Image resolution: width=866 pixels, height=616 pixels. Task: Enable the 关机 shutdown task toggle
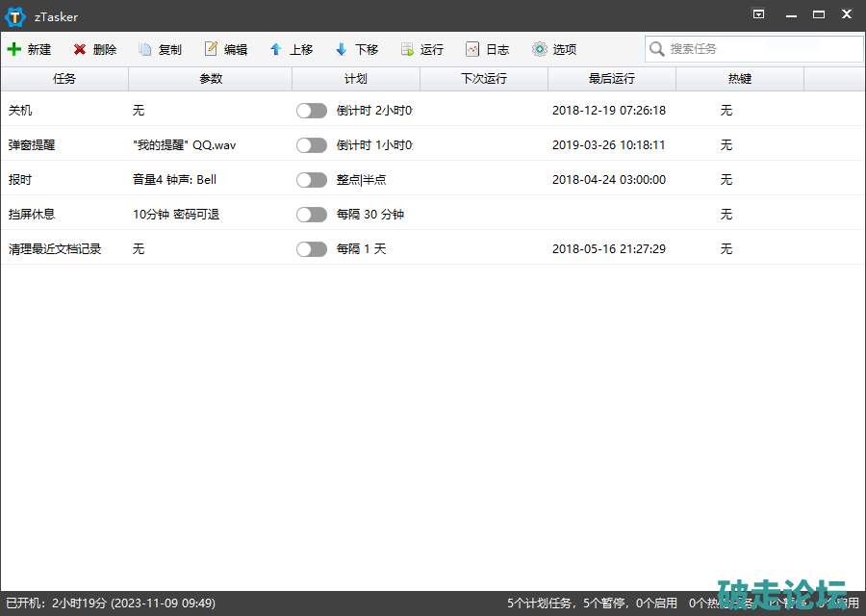[x=312, y=111]
